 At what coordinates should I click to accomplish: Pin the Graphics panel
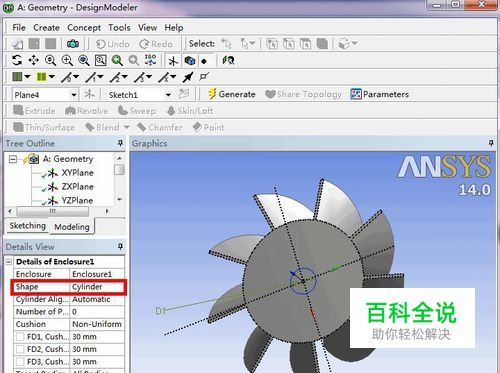click(491, 143)
